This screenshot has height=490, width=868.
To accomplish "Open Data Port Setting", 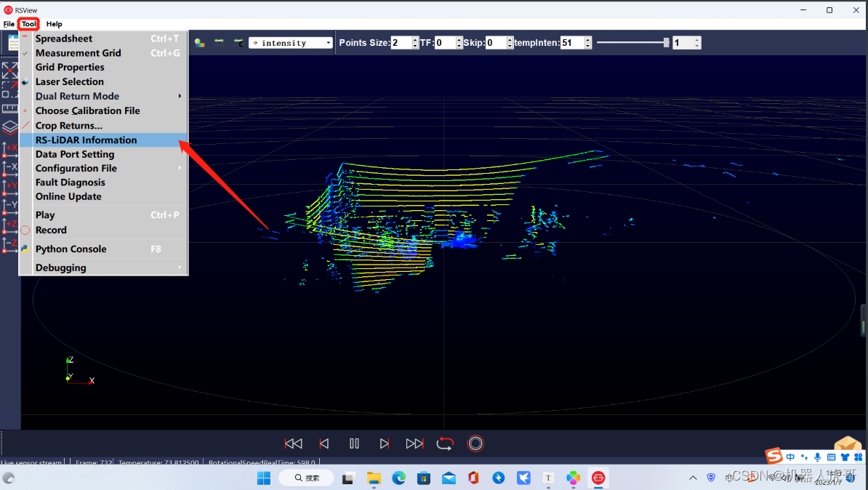I will [x=103, y=154].
